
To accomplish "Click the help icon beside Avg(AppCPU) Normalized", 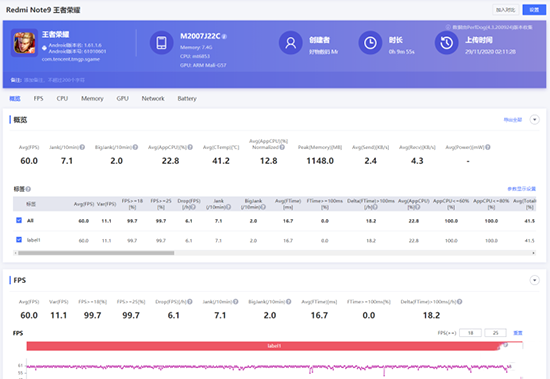I will point(282,147).
